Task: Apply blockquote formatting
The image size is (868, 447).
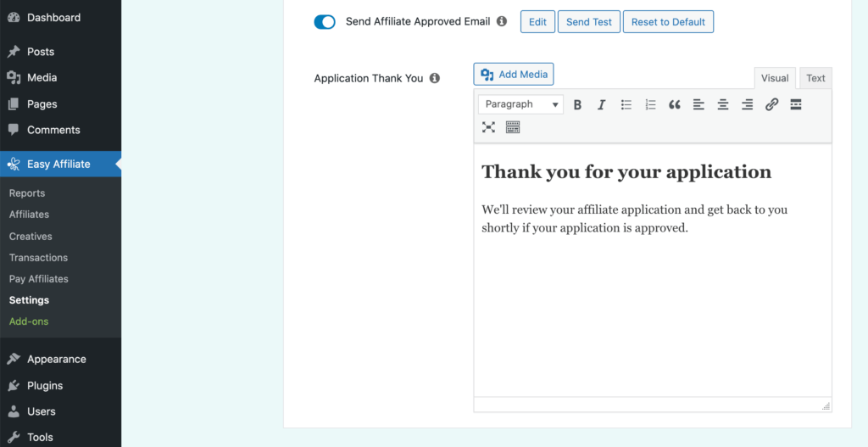Action: 674,104
